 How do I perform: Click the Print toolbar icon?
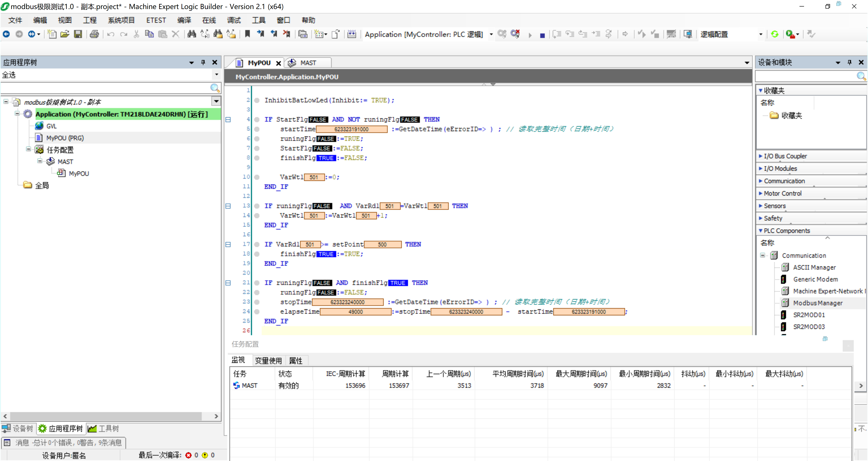pos(95,34)
